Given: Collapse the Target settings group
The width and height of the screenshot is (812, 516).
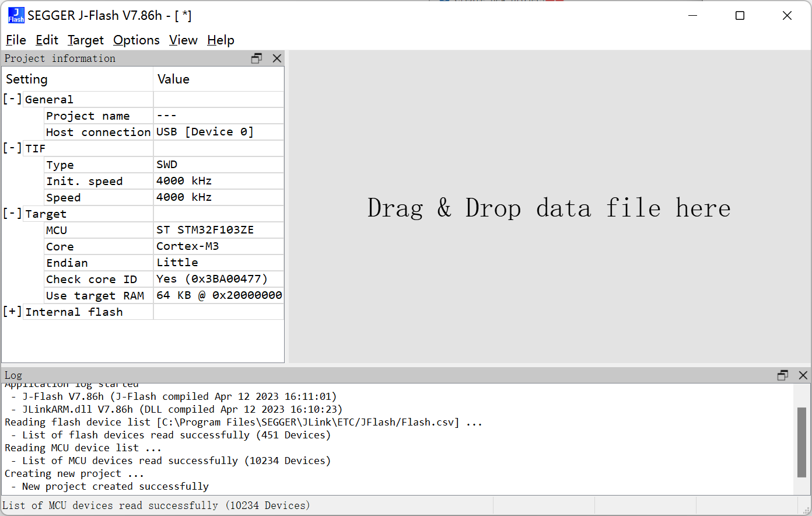Looking at the screenshot, I should (x=12, y=214).
